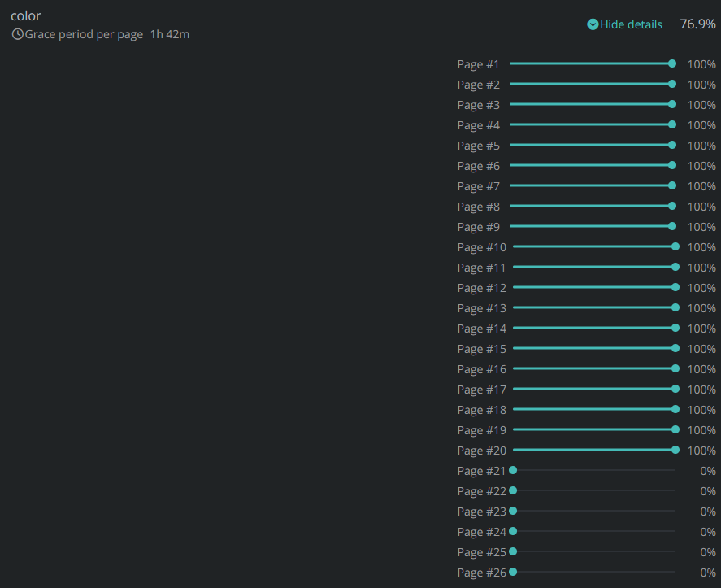Select the 'Page #26' label

[x=481, y=573]
